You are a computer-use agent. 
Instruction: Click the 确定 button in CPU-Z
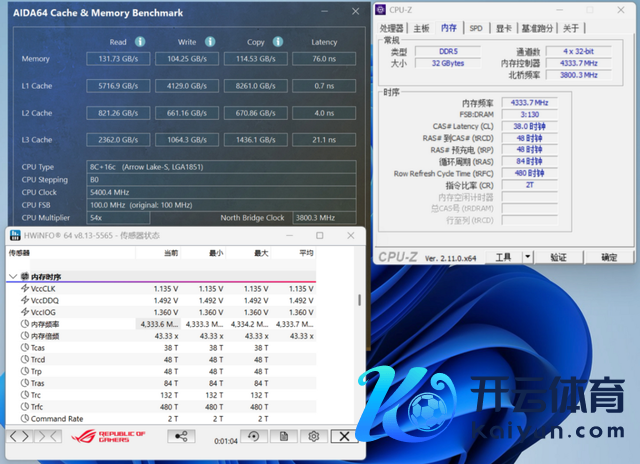608,257
